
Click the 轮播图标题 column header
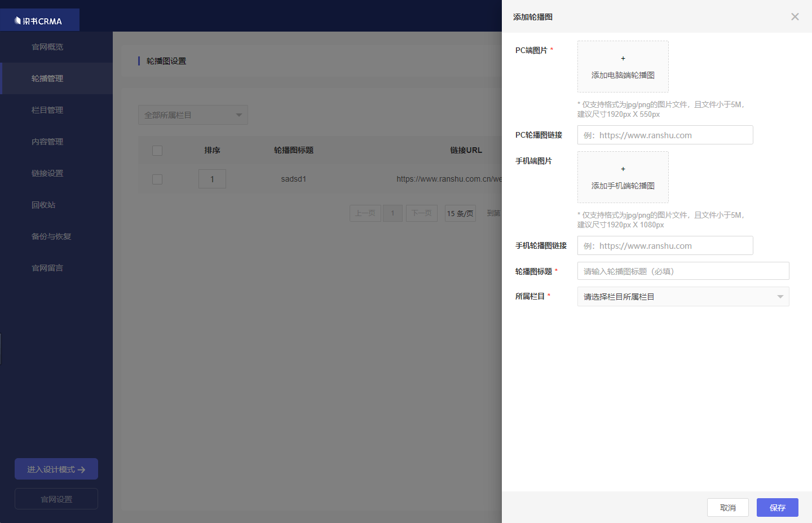point(294,150)
